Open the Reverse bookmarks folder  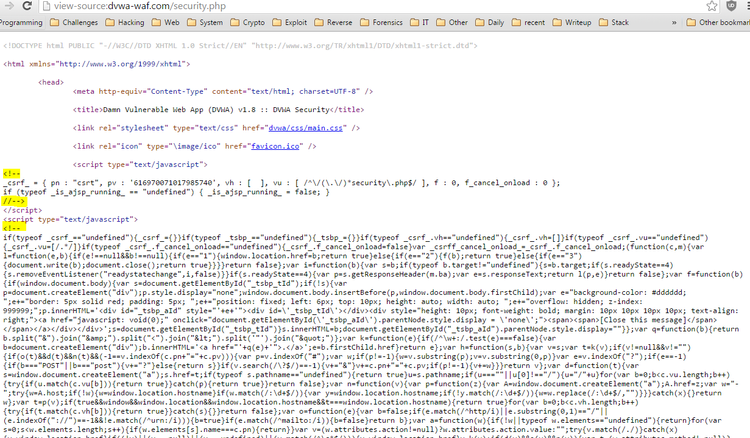point(333,22)
